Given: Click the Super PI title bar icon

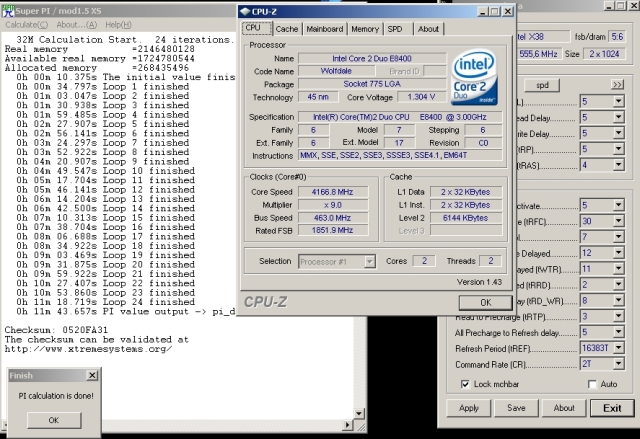Looking at the screenshot, I should [8, 11].
